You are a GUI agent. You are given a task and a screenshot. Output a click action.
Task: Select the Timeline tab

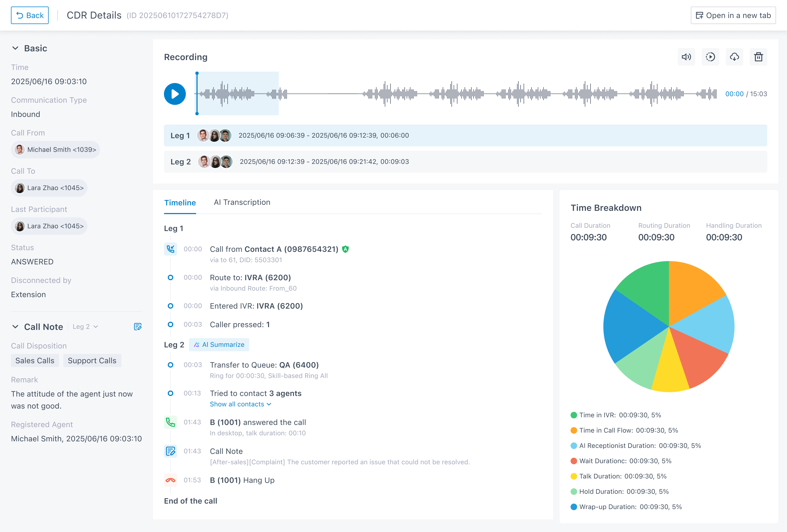click(x=180, y=203)
